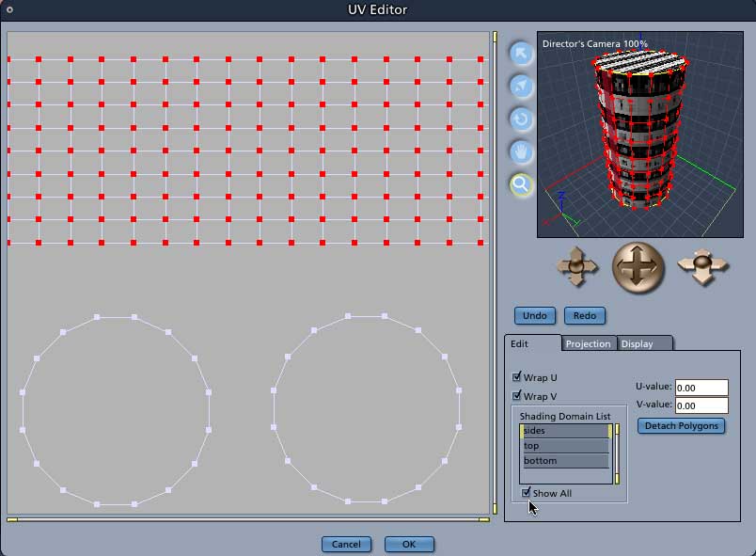The height and width of the screenshot is (556, 756).
Task: Select the hand pan tool
Action: [521, 151]
